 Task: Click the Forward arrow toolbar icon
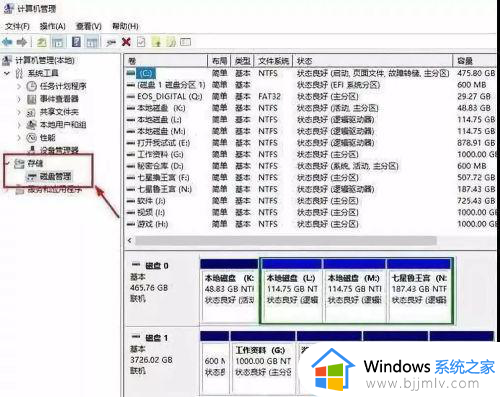point(22,42)
